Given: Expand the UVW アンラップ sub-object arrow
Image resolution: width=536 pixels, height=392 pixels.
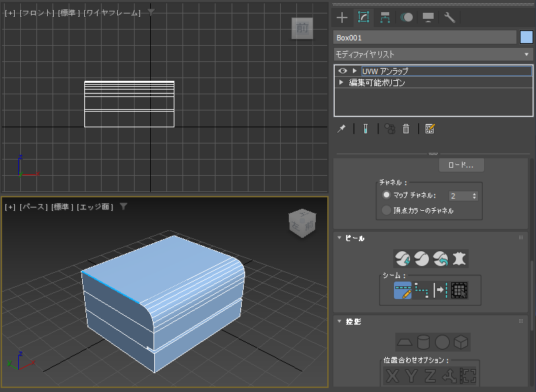Looking at the screenshot, I should [x=354, y=71].
